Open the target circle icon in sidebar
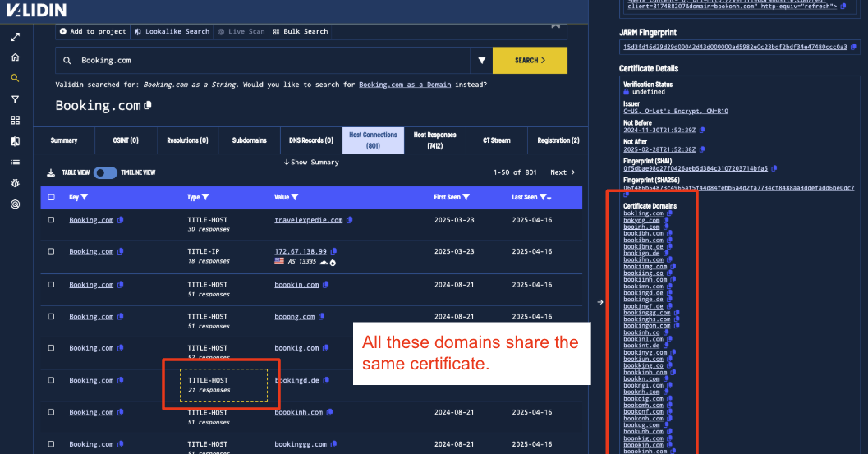This screenshot has width=868, height=454. (x=15, y=204)
